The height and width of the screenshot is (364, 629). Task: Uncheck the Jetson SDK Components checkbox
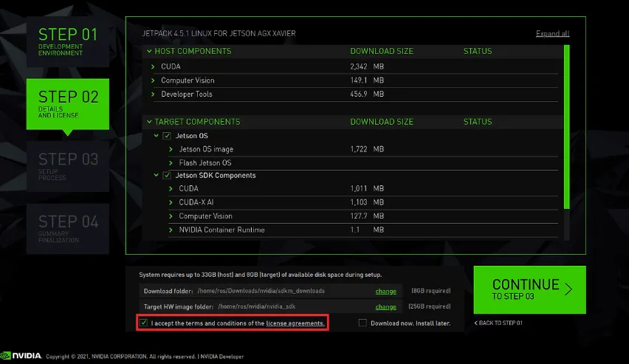coord(167,176)
